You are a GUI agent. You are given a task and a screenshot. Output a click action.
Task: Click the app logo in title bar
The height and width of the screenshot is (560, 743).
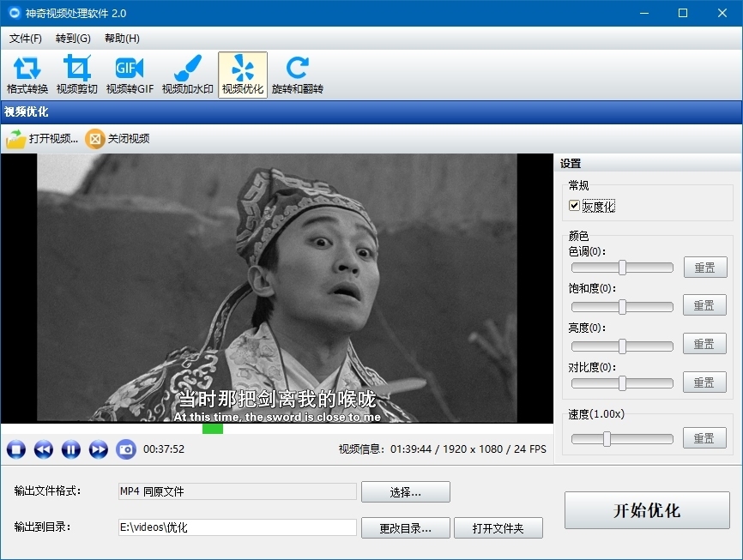15,13
